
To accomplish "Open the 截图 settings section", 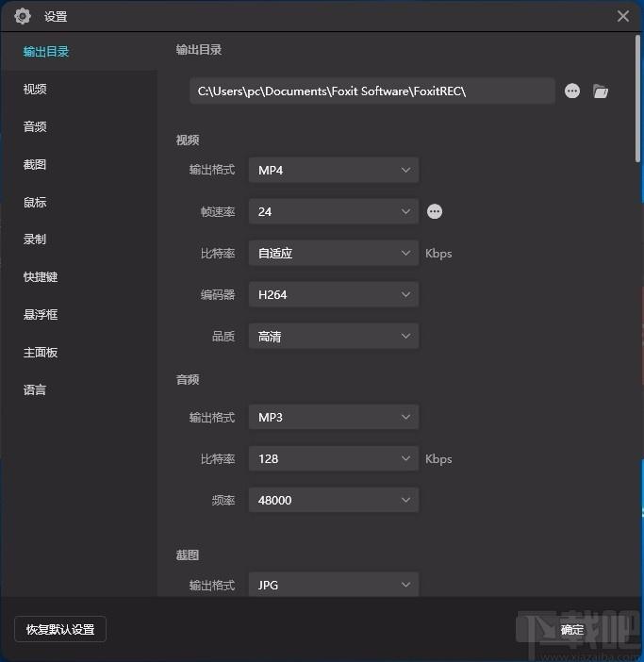I will [x=35, y=164].
